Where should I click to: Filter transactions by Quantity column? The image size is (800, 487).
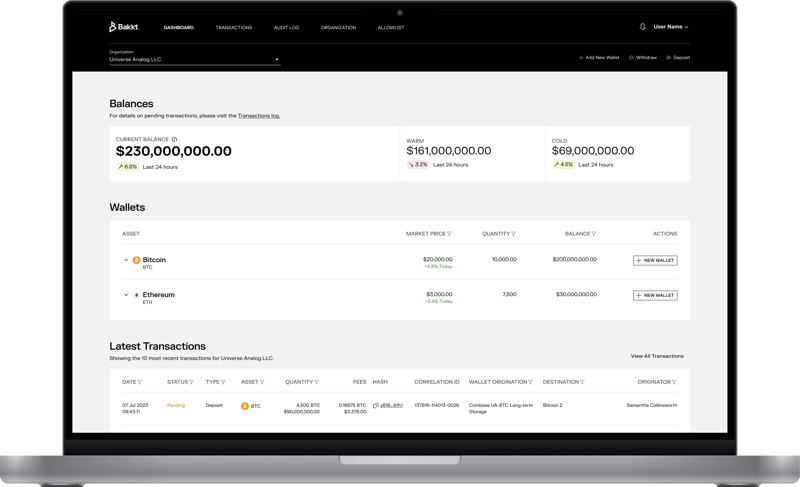point(317,382)
